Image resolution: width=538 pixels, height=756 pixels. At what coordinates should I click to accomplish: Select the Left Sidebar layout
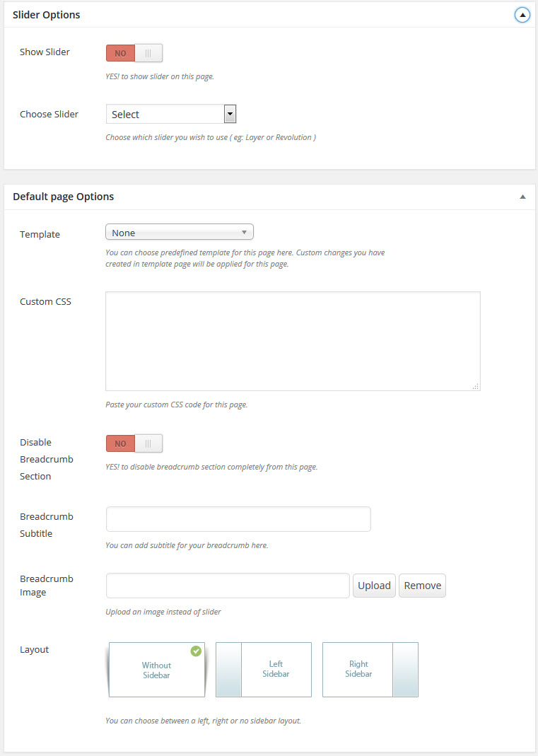[x=263, y=670]
